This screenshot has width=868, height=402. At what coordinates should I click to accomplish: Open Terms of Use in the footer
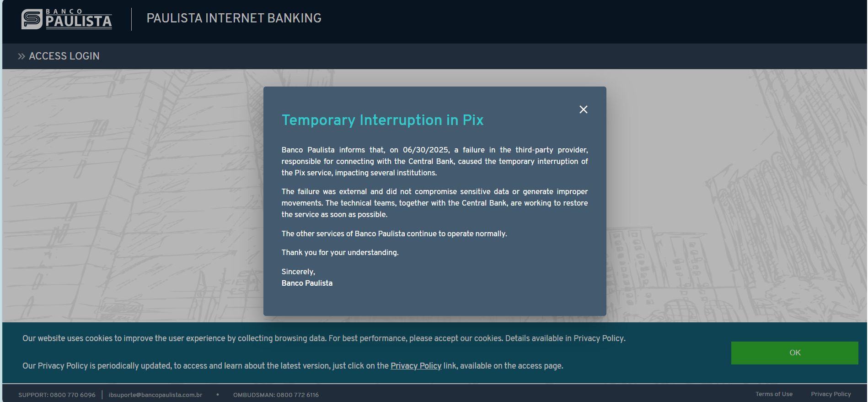pos(774,394)
